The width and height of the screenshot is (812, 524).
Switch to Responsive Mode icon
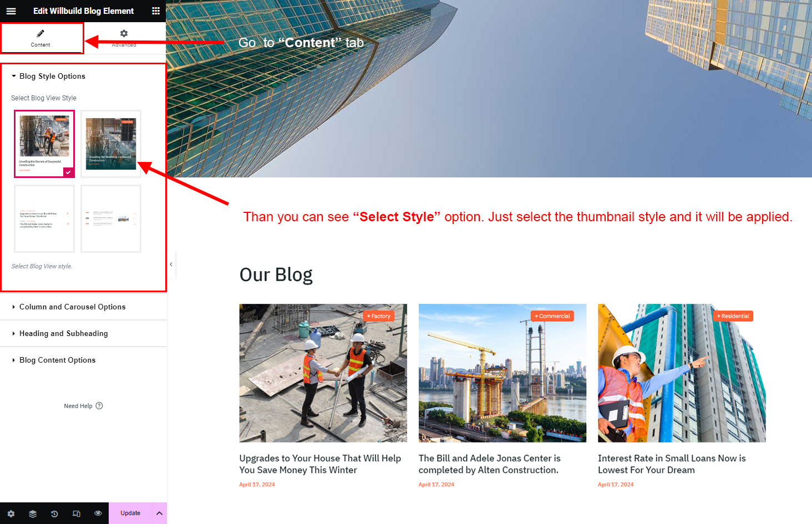tap(77, 513)
